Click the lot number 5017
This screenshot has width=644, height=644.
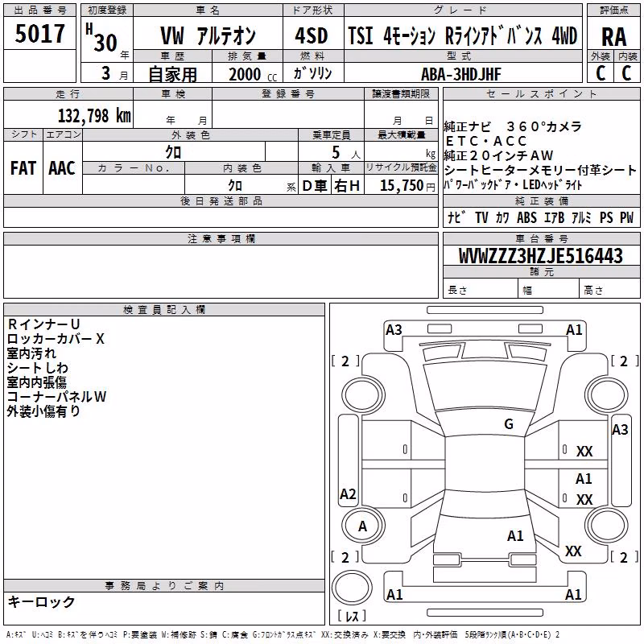[x=39, y=34]
